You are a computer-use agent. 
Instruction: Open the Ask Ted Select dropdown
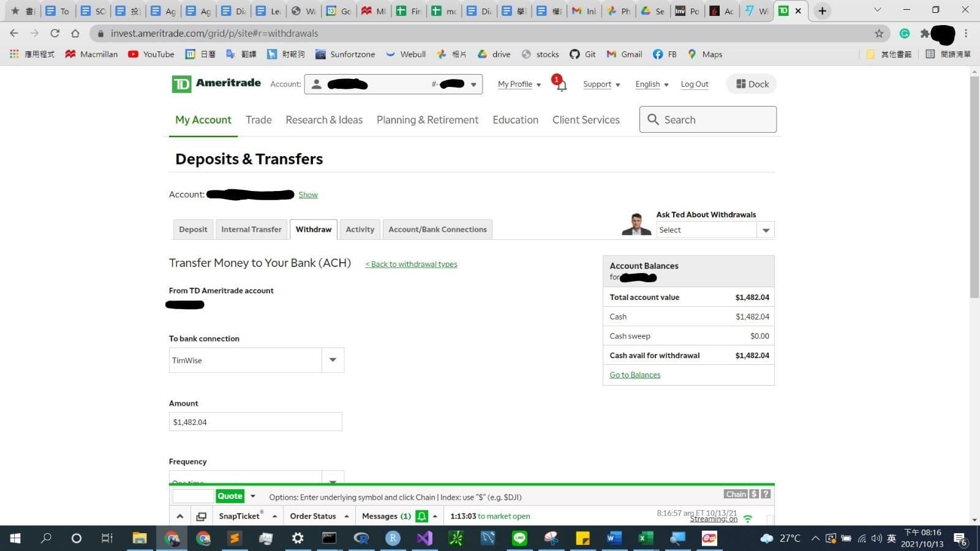click(766, 230)
